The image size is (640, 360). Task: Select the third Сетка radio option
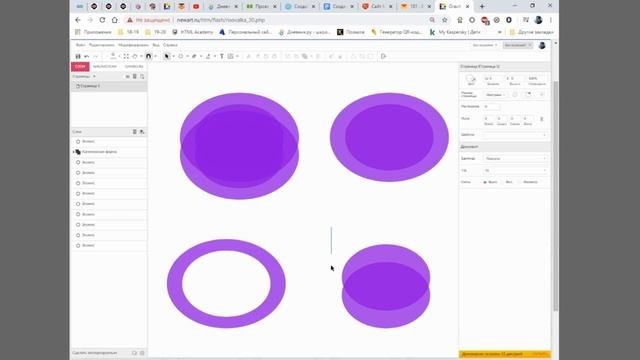(520, 182)
